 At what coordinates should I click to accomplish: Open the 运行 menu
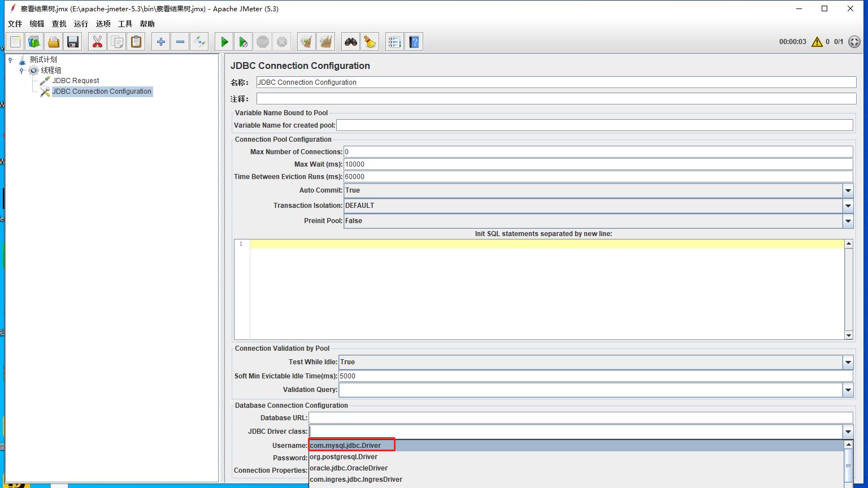tap(81, 24)
